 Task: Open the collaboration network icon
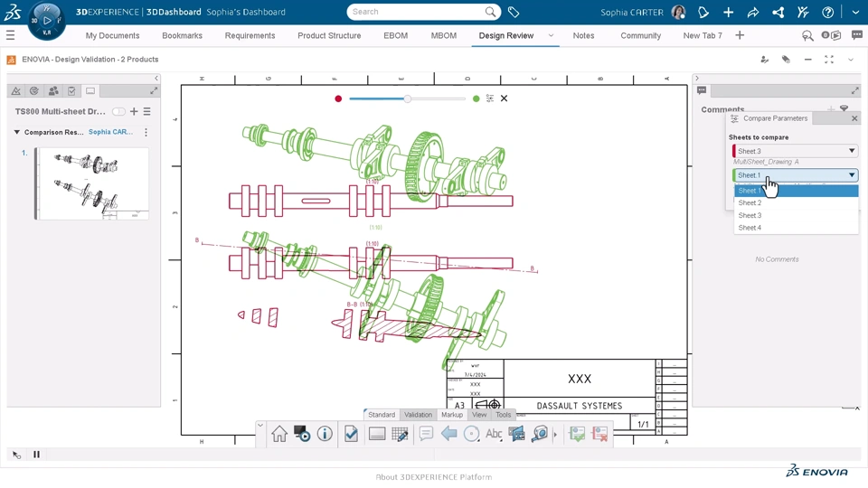[778, 12]
